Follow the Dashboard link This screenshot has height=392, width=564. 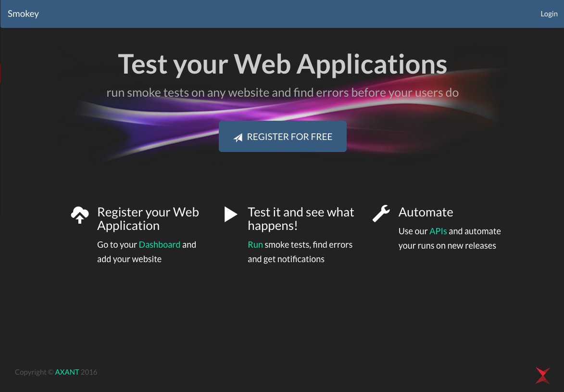[159, 245]
